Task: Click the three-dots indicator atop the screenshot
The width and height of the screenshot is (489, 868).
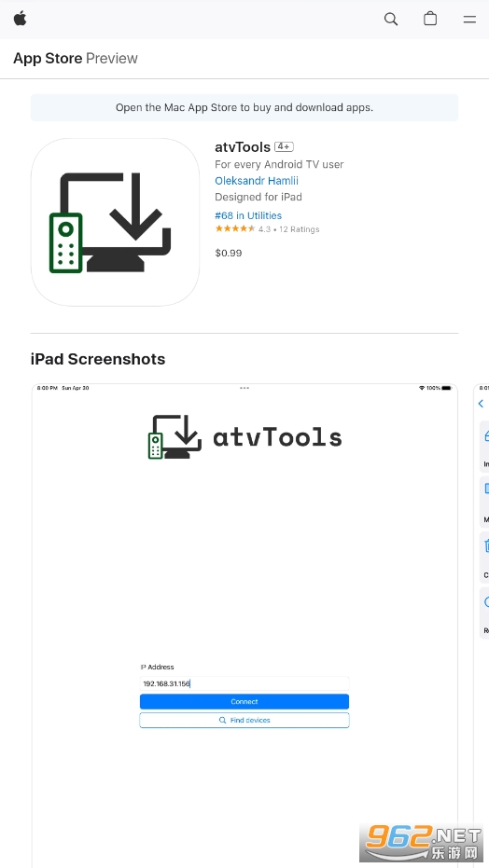Action: (244, 388)
